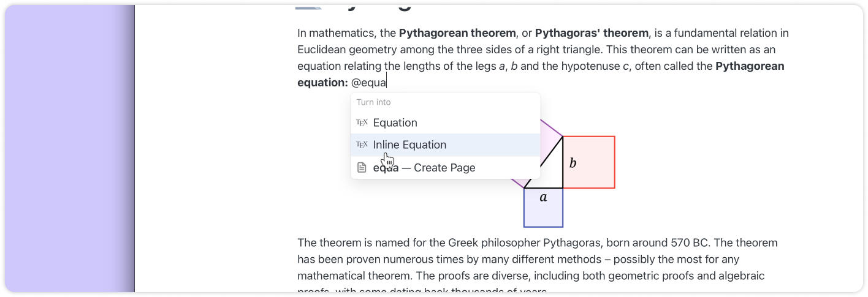Click the "Turn into" menu header
Screen dimensions: 868x297
[373, 102]
